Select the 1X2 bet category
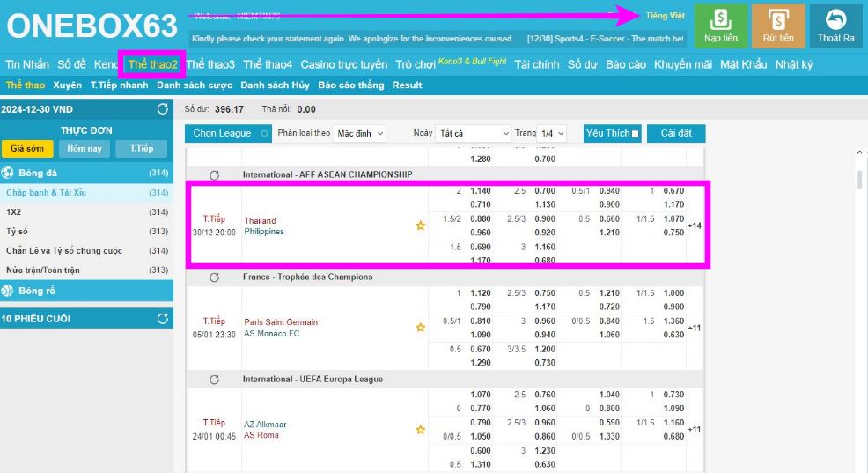Screen dimensions: 868x473 (x=86, y=212)
